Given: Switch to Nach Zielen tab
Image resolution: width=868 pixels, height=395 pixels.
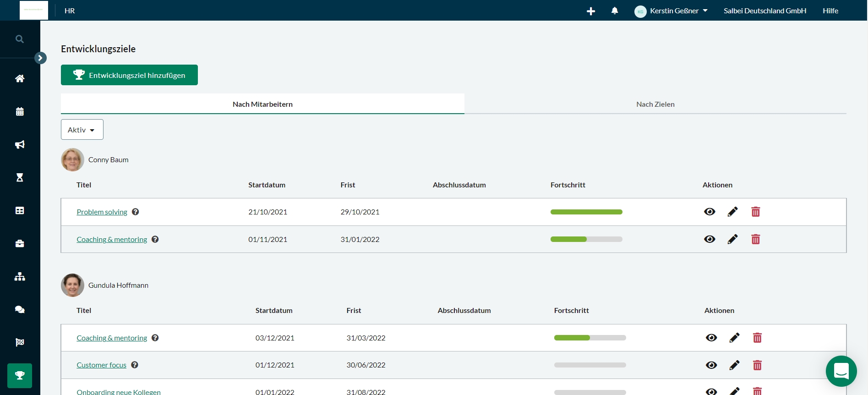Looking at the screenshot, I should click(x=655, y=104).
